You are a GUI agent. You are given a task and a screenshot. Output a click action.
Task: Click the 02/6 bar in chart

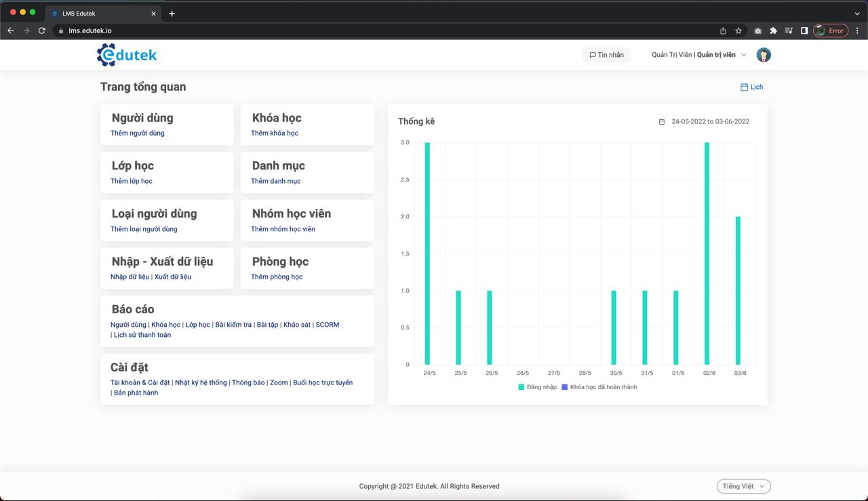click(x=707, y=254)
